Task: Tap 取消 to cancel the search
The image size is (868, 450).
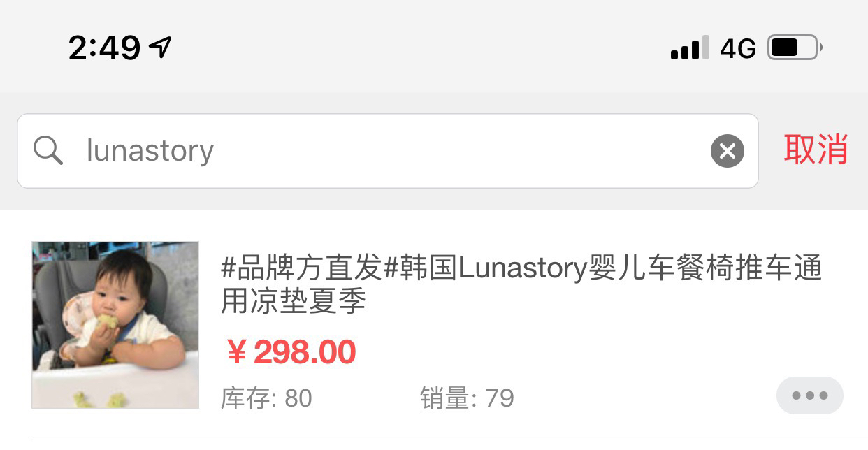Action: point(816,150)
